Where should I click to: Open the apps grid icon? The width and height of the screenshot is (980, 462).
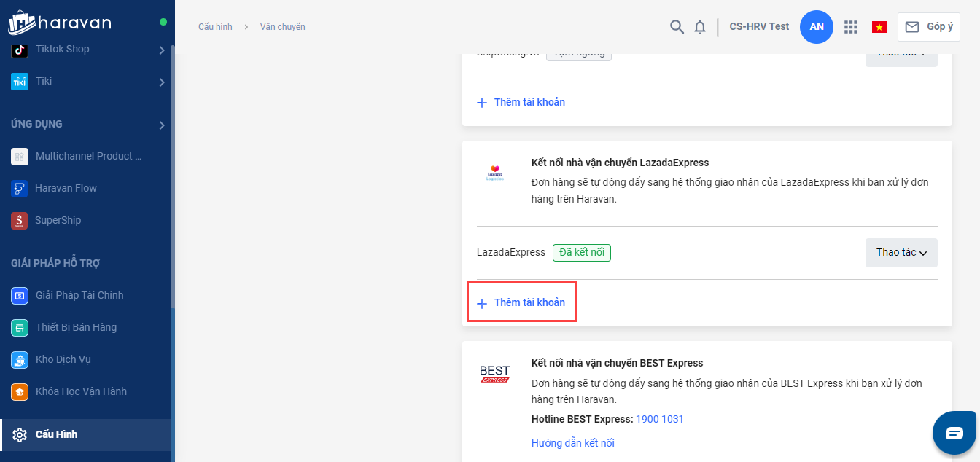click(x=850, y=27)
